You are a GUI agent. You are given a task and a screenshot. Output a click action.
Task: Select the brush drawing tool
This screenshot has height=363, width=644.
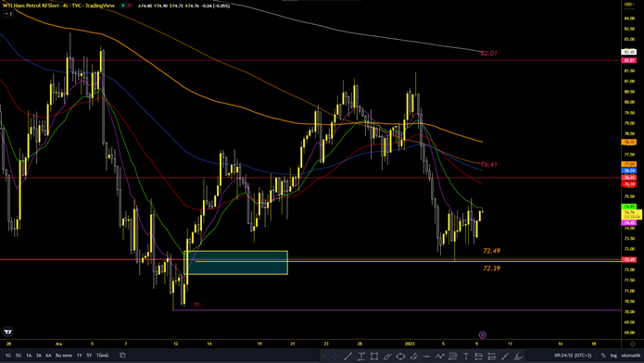pos(387,356)
